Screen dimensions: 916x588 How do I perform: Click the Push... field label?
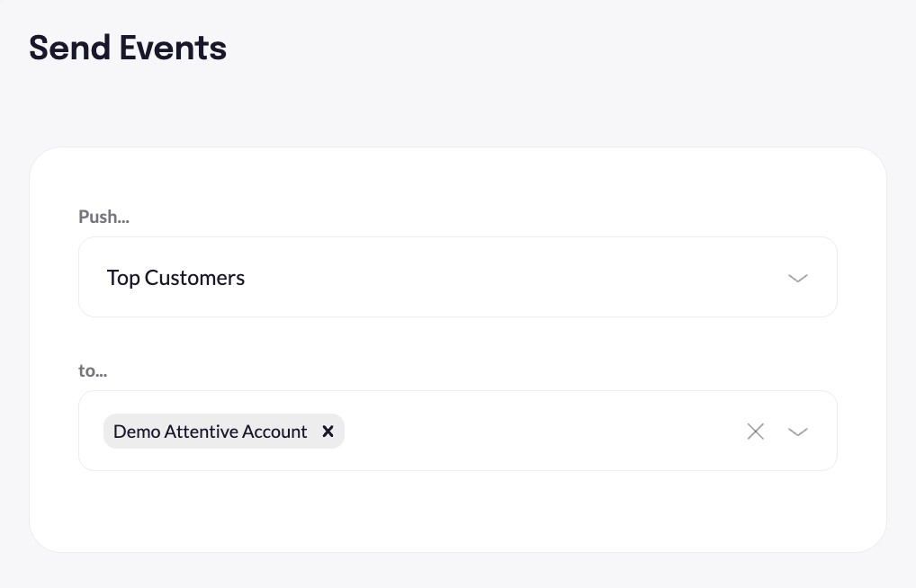[103, 217]
